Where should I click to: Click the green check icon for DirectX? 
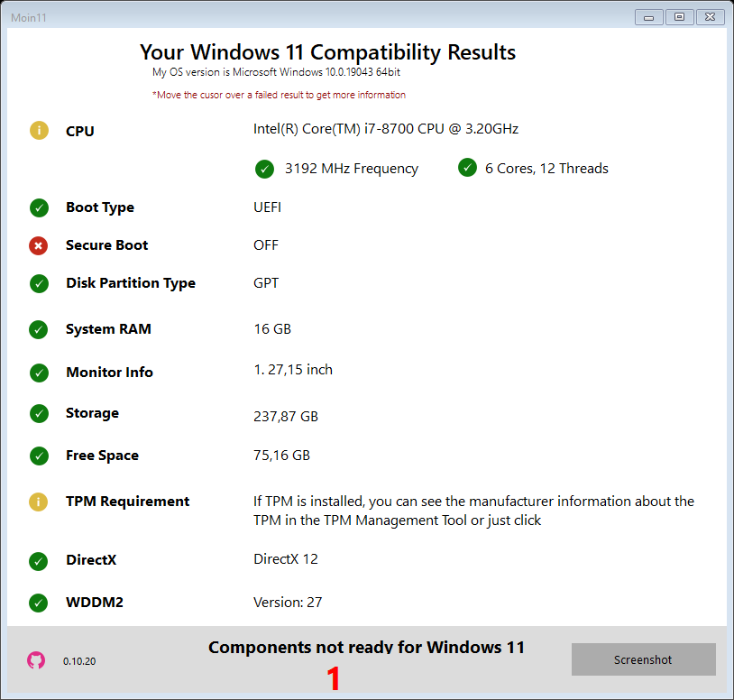pyautogui.click(x=39, y=561)
